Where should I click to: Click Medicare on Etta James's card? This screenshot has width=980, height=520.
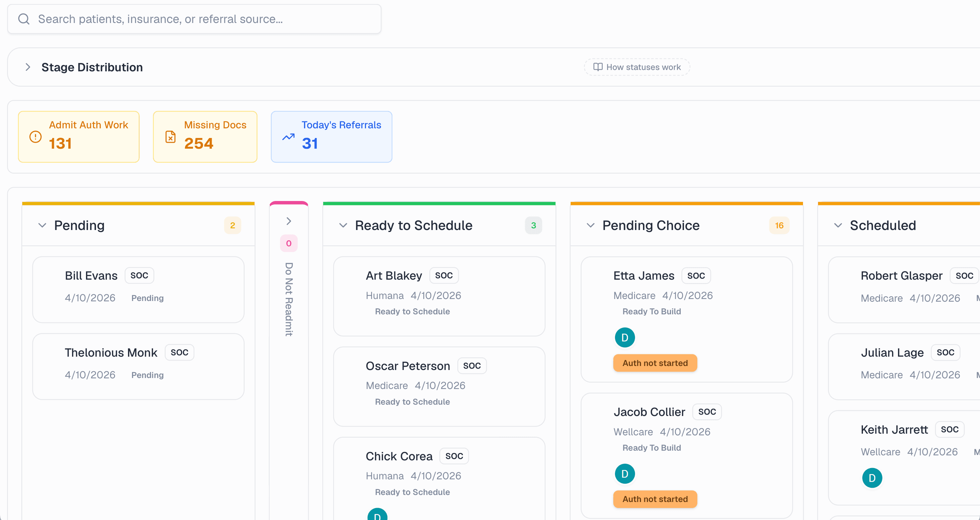(634, 296)
